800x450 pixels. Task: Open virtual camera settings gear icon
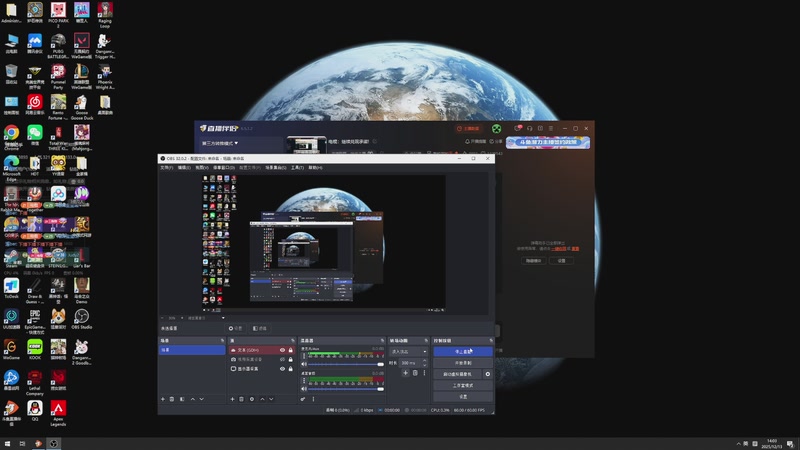[488, 374]
